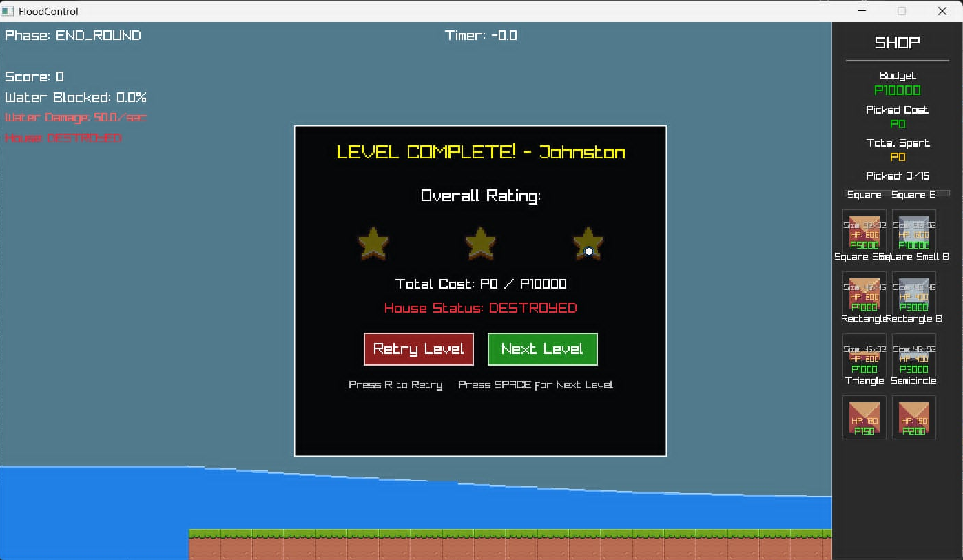Click the "Picked Cost" label
The height and width of the screenshot is (560, 963).
tap(898, 110)
